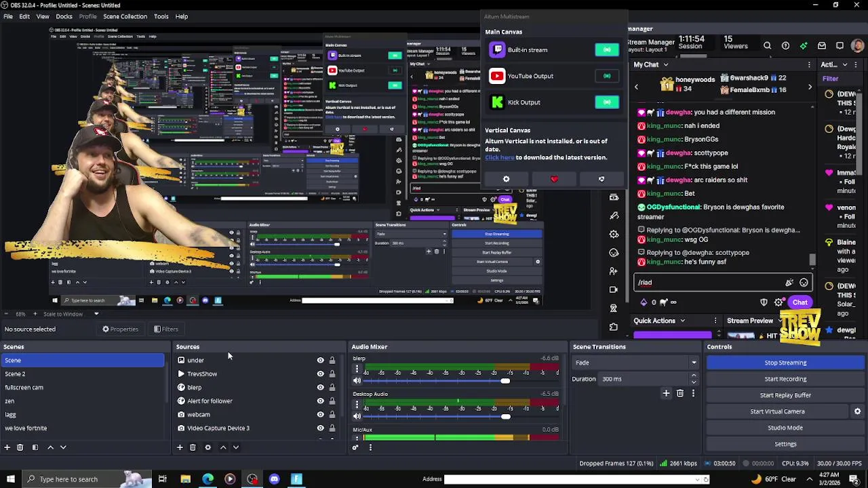Open the help question mark in Stream Manager
This screenshot has height=488, width=868.
(x=785, y=46)
